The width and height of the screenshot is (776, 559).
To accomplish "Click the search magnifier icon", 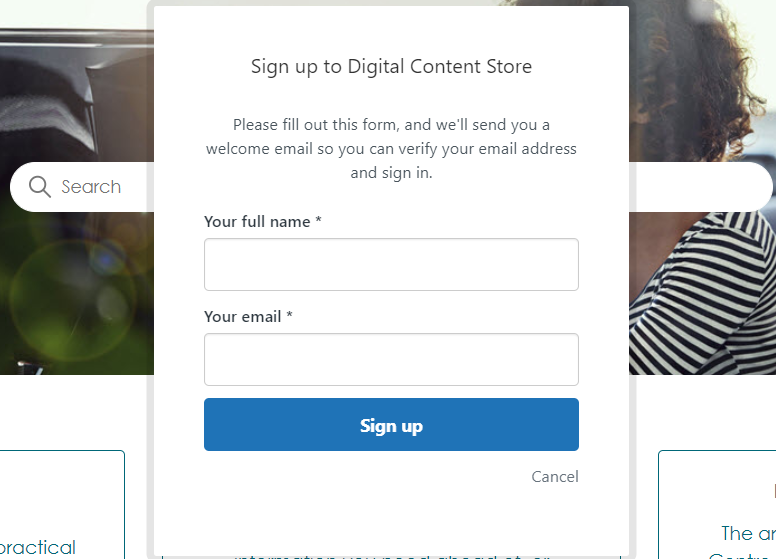I will [x=40, y=187].
